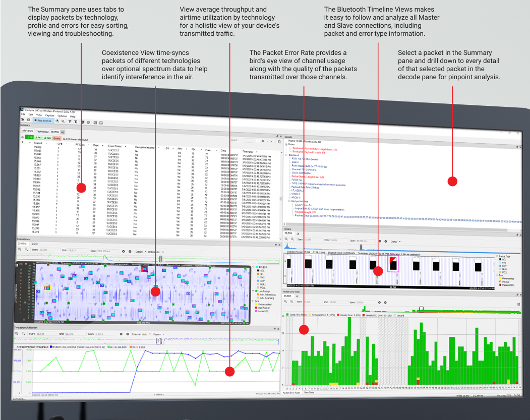This screenshot has width=530, height=420.
Task: Switch to the 5 GHz Coexistence tab
Action: pos(35,243)
